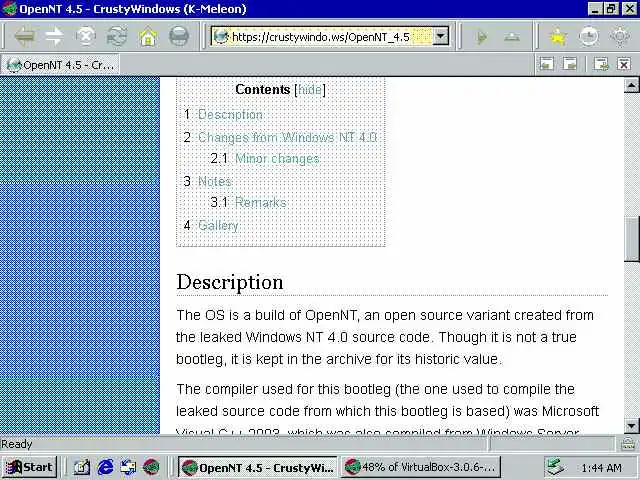Viewport: 640px width, 480px height.
Task: Click the 1:44 AM clock
Action: (x=602, y=468)
